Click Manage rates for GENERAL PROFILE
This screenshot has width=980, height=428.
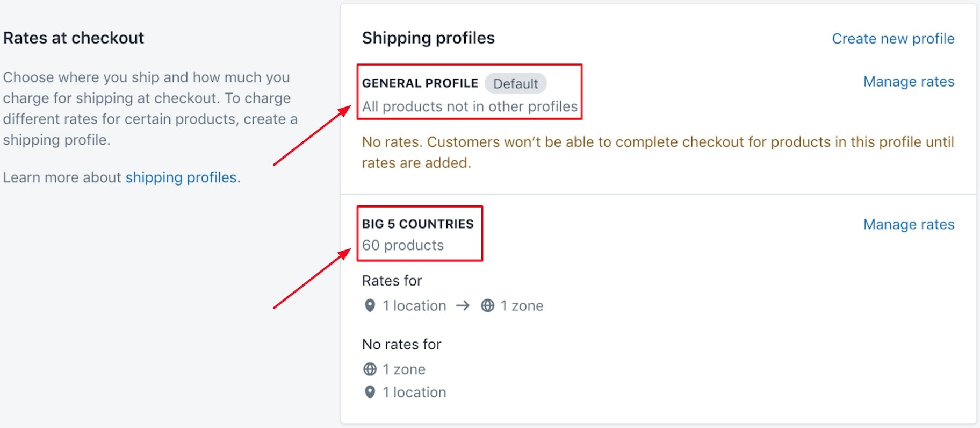(909, 81)
